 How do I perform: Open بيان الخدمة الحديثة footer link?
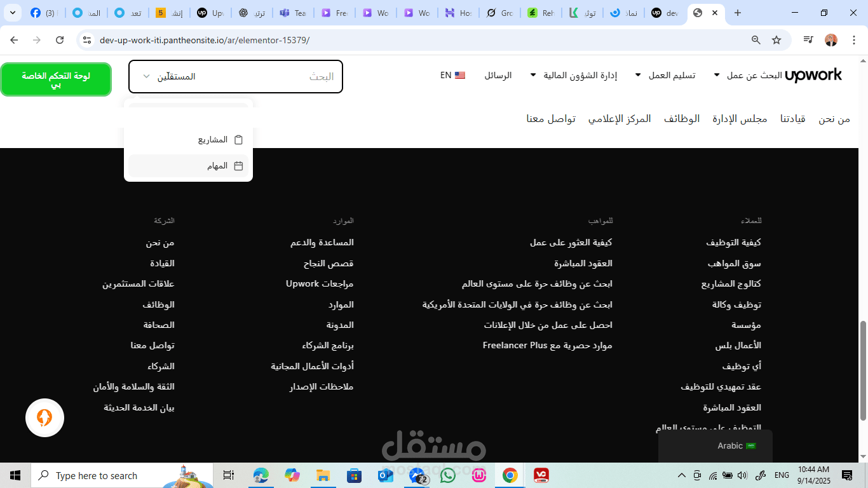tap(139, 407)
